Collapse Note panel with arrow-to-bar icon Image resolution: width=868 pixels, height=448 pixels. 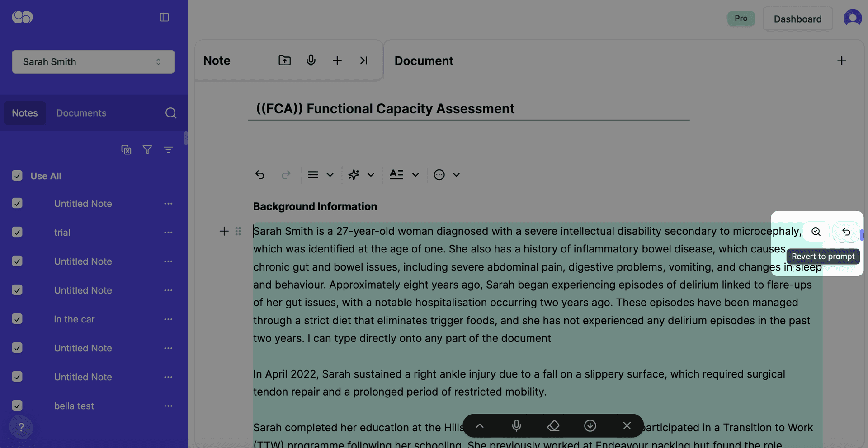click(363, 60)
